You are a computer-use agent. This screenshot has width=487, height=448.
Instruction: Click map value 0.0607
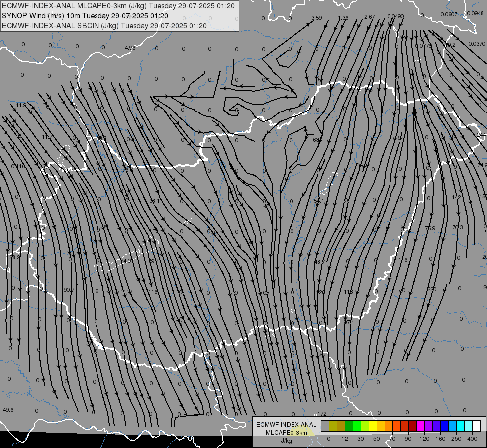coord(449,14)
